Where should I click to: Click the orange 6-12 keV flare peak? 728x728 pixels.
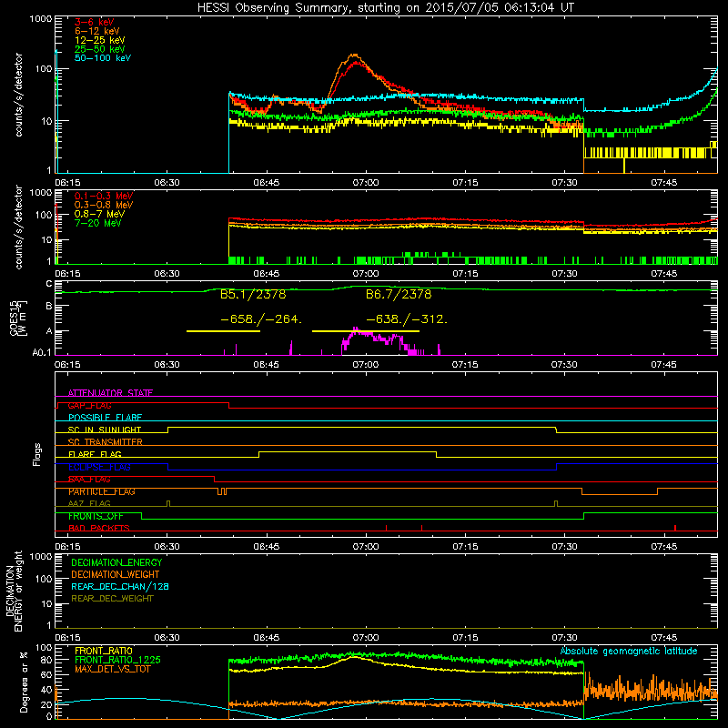355,56
